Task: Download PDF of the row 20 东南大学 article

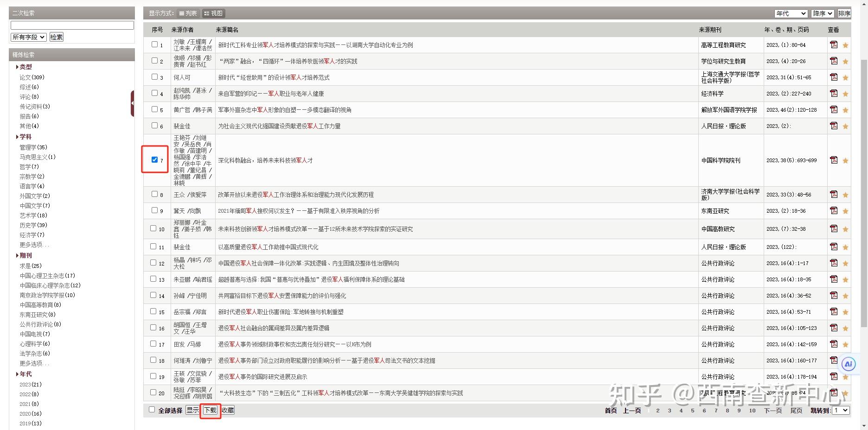Action: [x=833, y=392]
